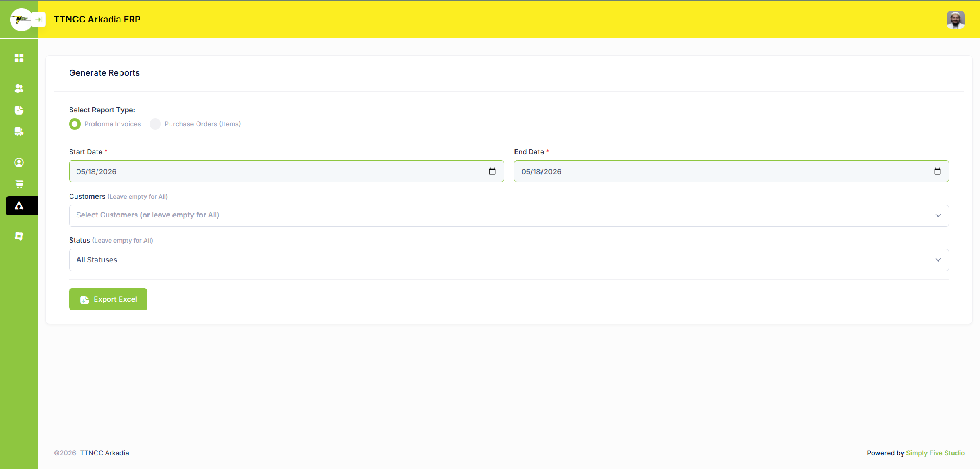Open the user avatar menu
980x469 pixels.
(955, 19)
